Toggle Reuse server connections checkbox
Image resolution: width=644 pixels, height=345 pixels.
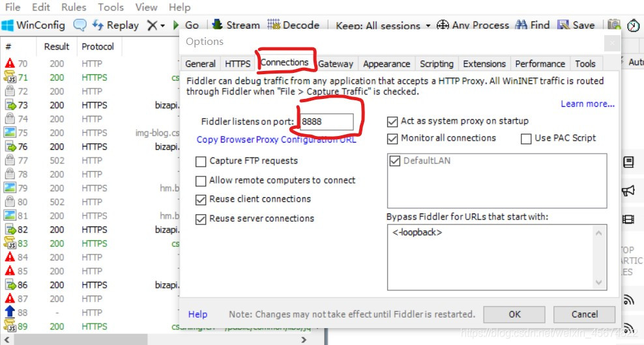click(x=200, y=219)
